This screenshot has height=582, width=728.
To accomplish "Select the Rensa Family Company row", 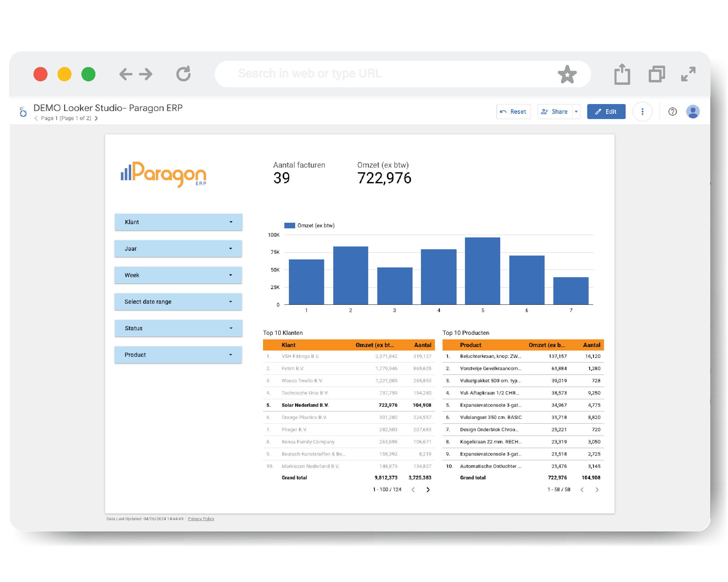I will [x=349, y=442].
